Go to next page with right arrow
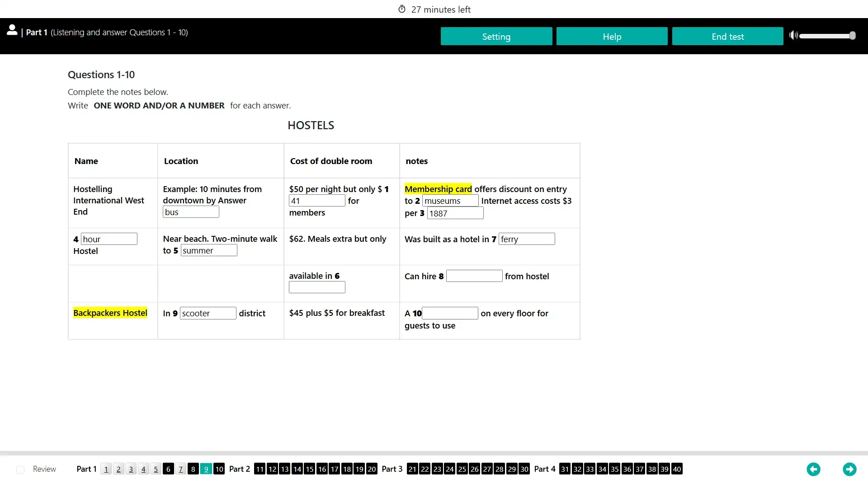 tap(849, 469)
